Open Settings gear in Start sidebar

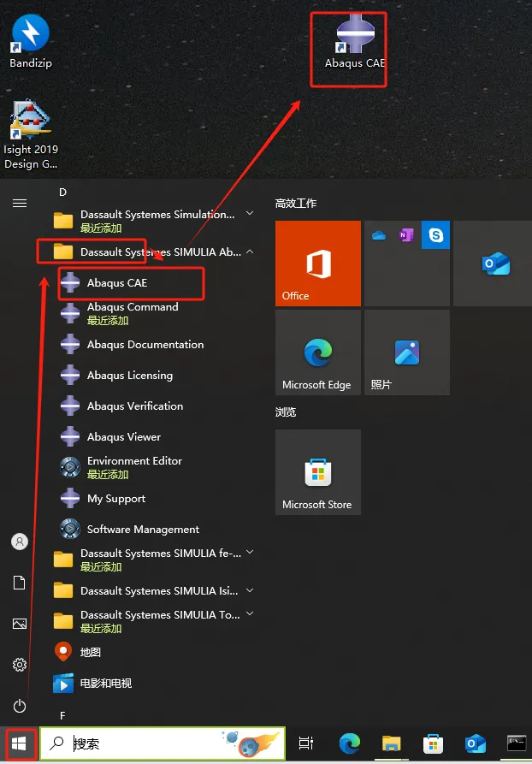tap(20, 665)
